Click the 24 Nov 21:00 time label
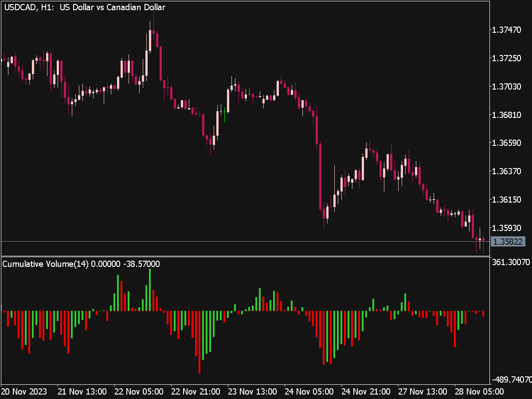Screen dimensions: 532x399 pyautogui.click(x=366, y=391)
